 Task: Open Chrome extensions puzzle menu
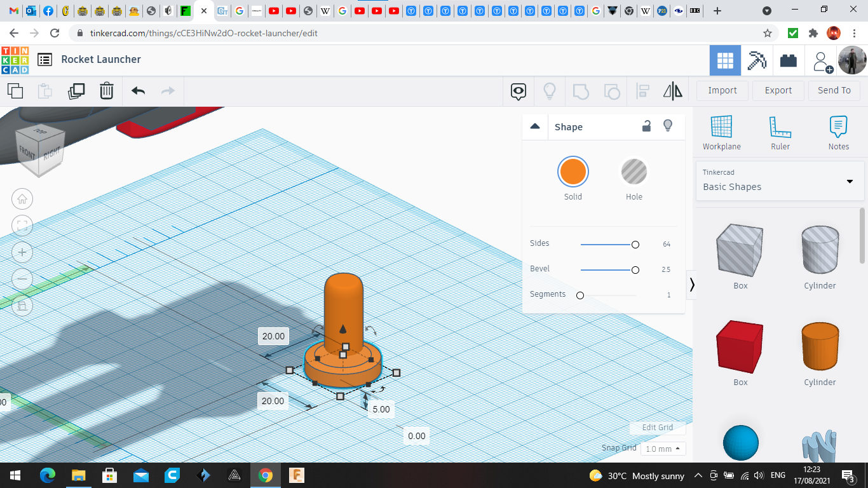tap(813, 33)
